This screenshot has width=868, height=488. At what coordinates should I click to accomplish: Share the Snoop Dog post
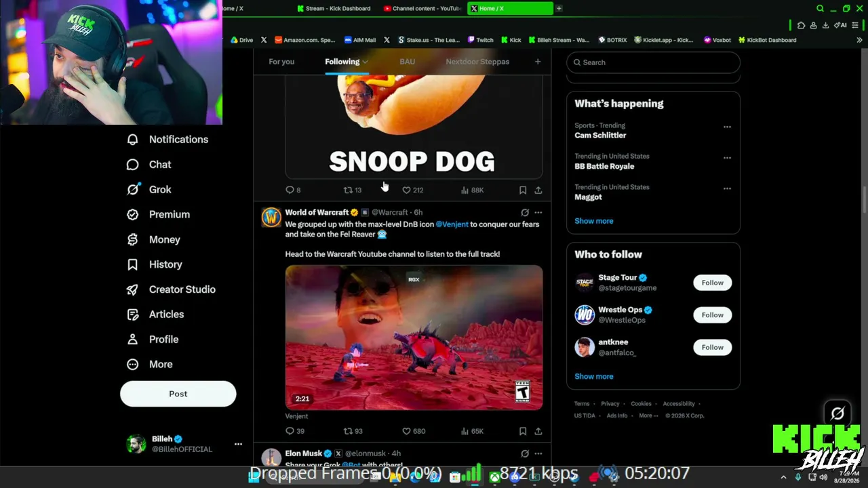click(x=538, y=190)
